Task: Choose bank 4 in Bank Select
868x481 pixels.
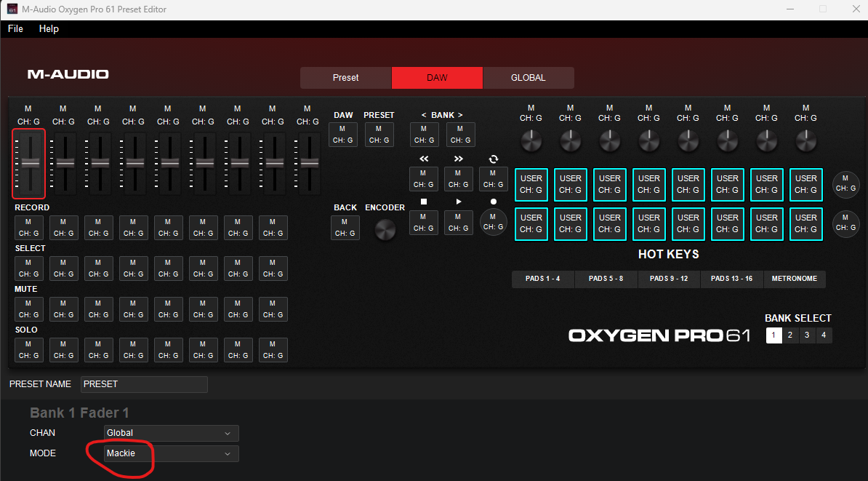Action: coord(824,335)
